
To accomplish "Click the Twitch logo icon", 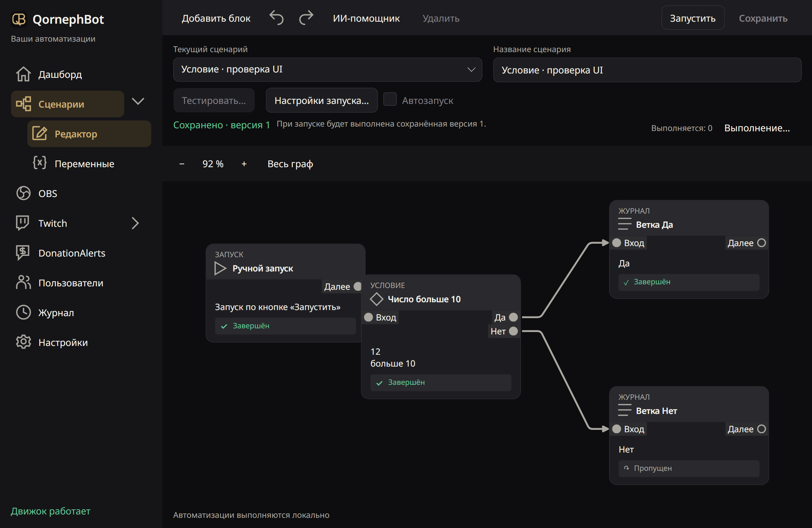I will 23,223.
